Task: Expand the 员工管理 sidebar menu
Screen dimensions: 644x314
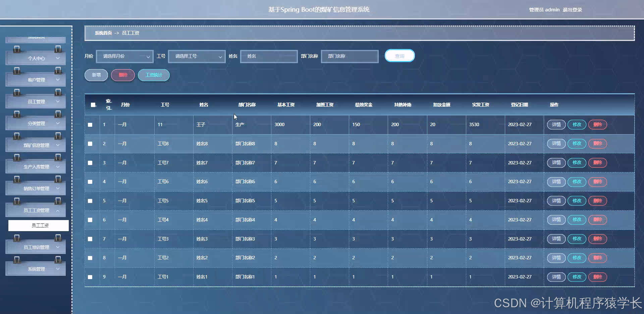Action: [x=36, y=102]
